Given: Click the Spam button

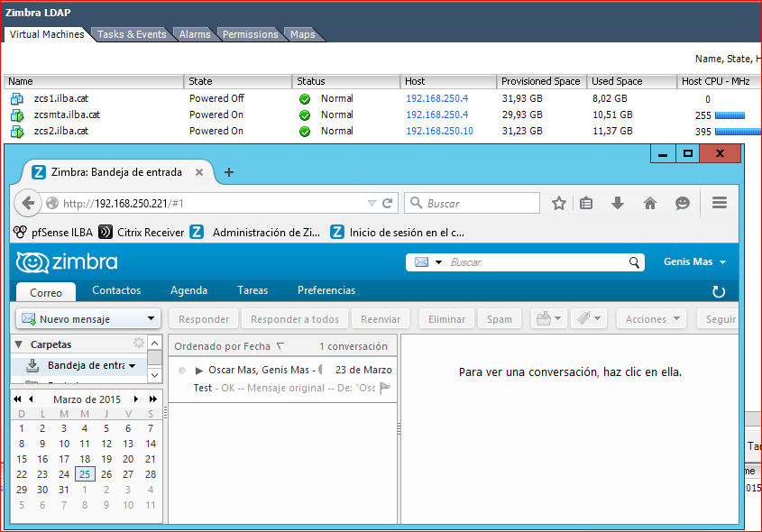Looking at the screenshot, I should 499,318.
